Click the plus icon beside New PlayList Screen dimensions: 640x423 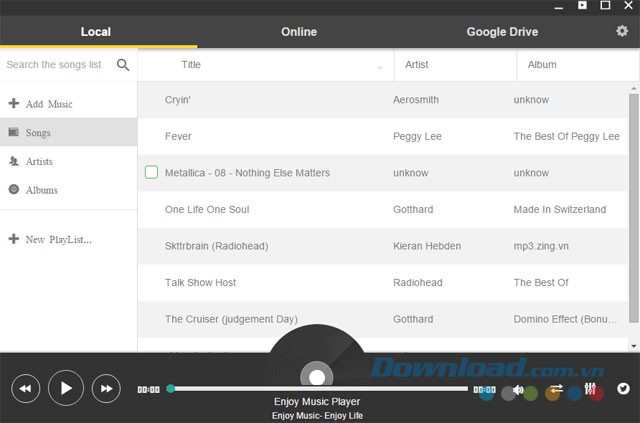(x=14, y=238)
